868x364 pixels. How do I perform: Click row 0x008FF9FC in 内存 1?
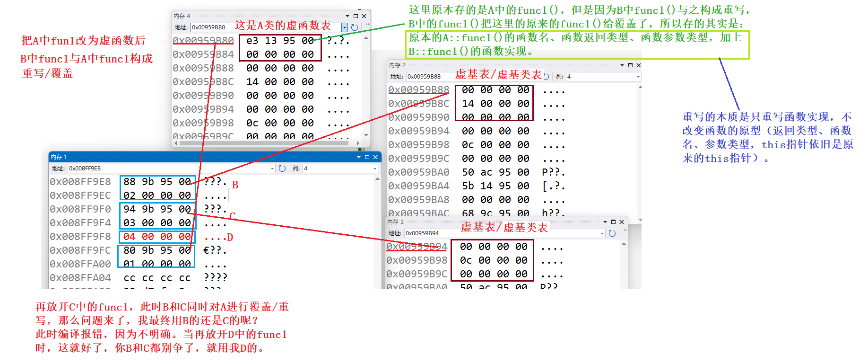coord(139,250)
